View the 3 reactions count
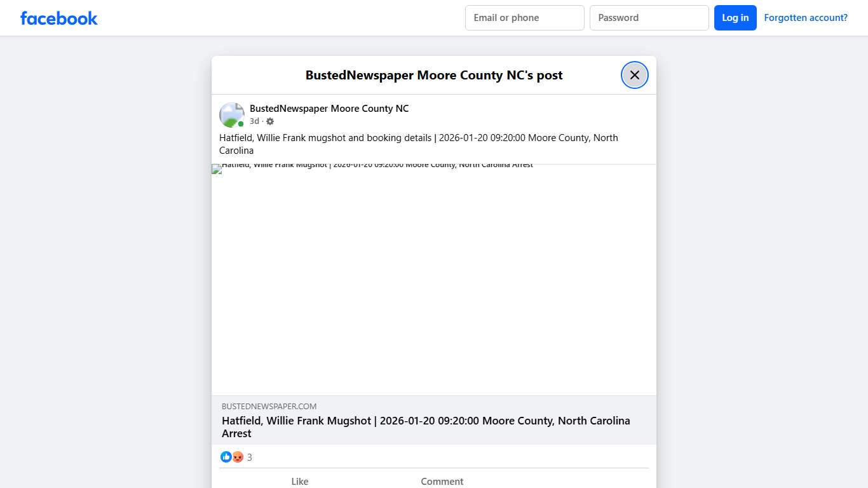868x488 pixels. [249, 457]
